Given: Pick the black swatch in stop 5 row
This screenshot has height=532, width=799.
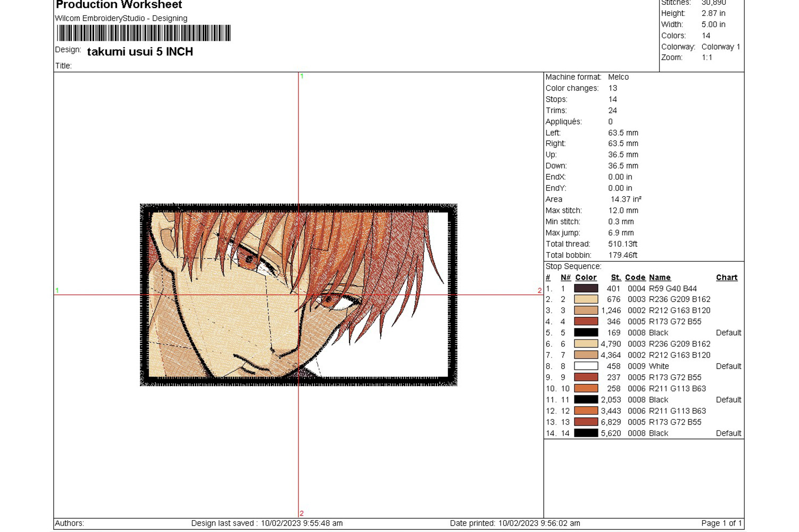Looking at the screenshot, I should [586, 332].
